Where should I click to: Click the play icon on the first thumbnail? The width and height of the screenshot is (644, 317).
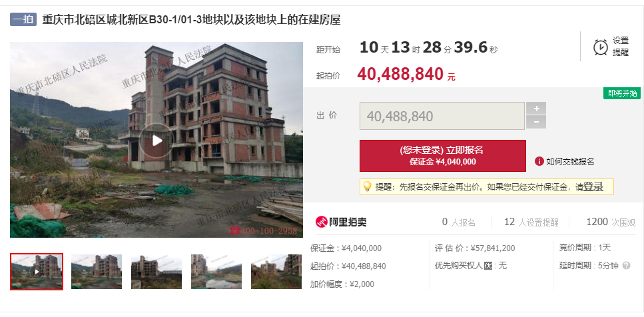(x=37, y=272)
